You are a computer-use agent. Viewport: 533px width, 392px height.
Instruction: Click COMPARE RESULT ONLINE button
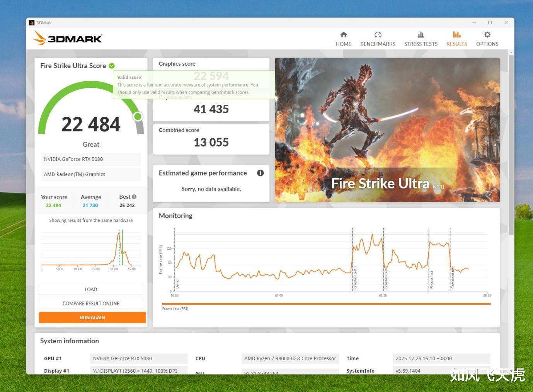click(x=91, y=303)
